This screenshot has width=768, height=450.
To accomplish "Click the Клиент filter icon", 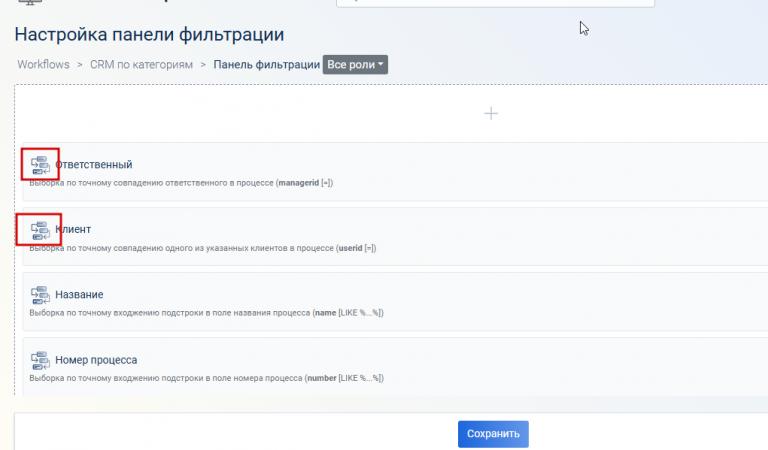I will click(40, 230).
